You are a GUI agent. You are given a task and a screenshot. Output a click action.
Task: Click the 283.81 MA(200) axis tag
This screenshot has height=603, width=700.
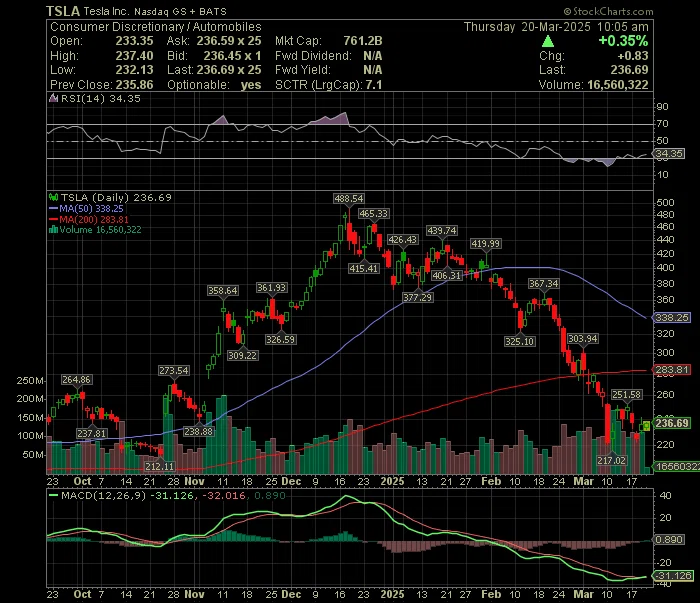671,370
